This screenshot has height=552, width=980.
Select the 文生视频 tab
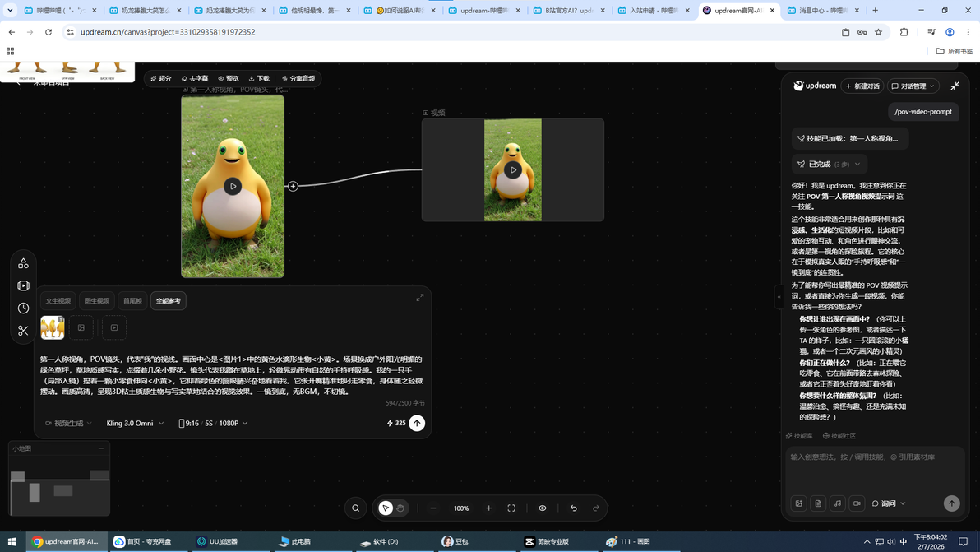[58, 301]
